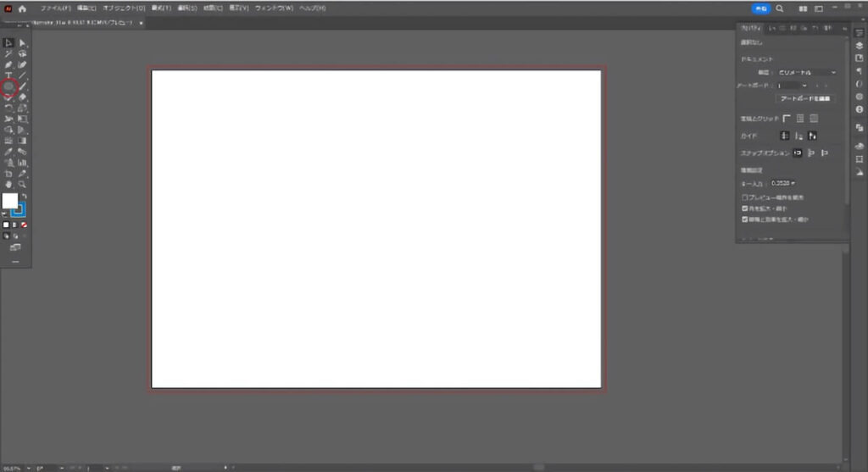This screenshot has height=472, width=868.
Task: Click the Swap Fill and Stroke arrow
Action: pos(24,197)
